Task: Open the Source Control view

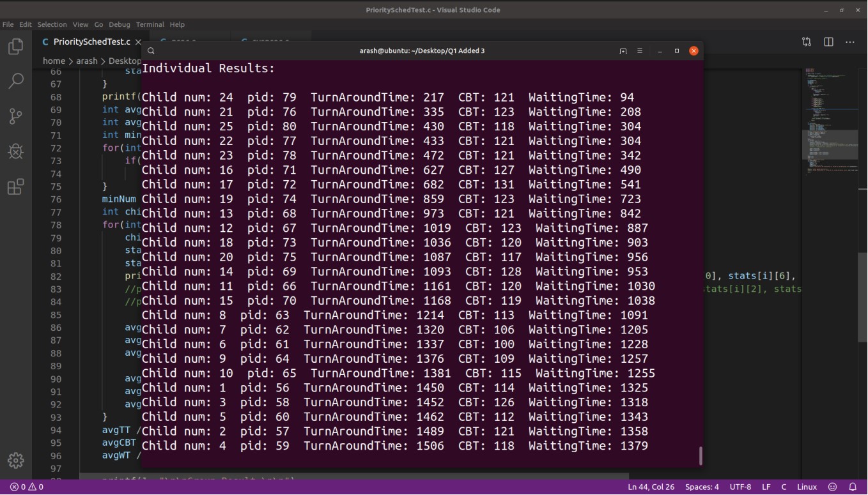Action: point(15,116)
